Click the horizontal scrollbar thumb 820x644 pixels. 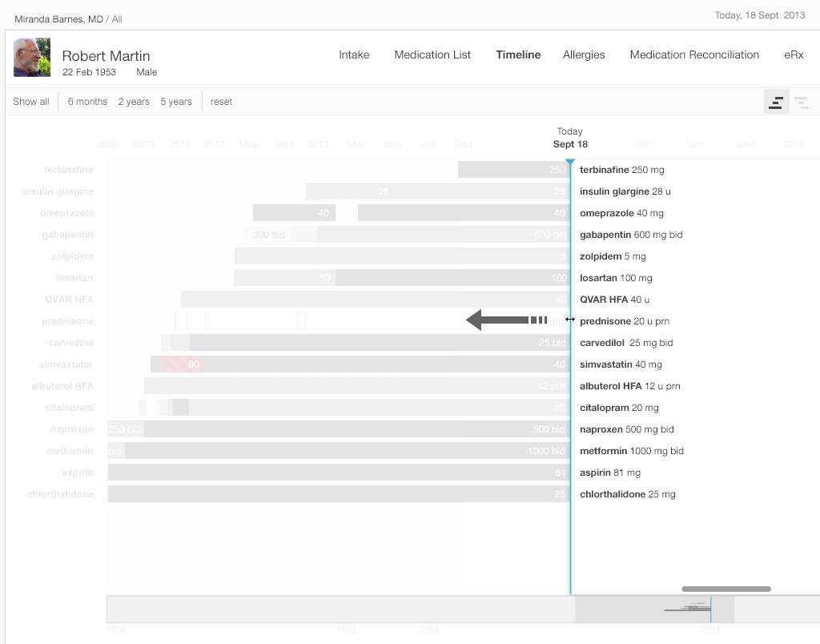click(x=726, y=589)
